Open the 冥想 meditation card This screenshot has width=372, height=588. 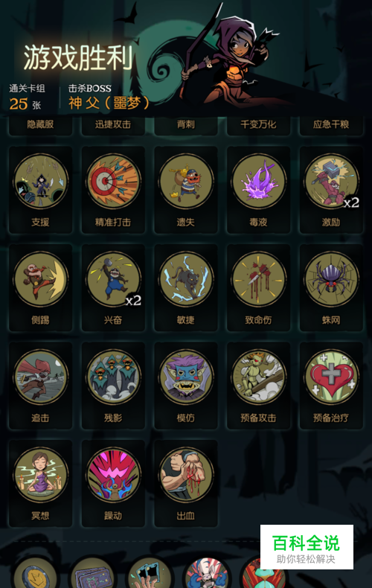[x=40, y=475]
